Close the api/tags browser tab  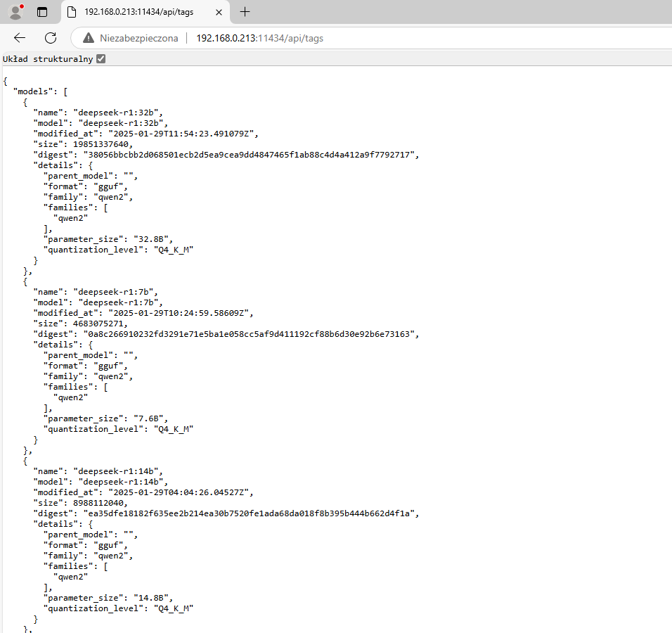coord(219,13)
